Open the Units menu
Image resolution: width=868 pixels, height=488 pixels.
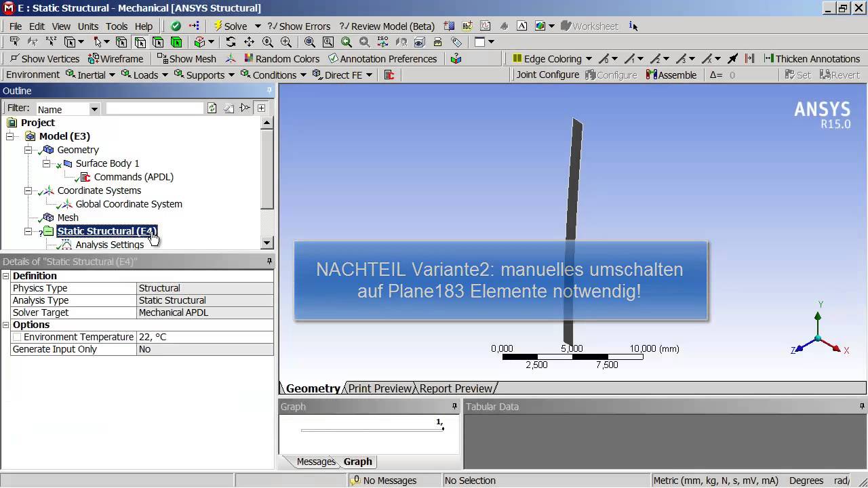(88, 26)
